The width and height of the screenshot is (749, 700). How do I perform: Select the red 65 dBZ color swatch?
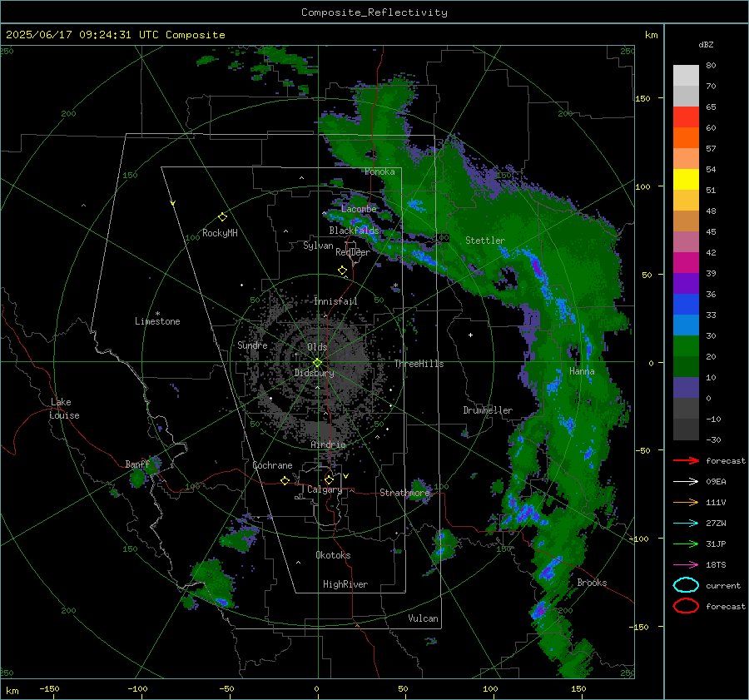(x=686, y=117)
